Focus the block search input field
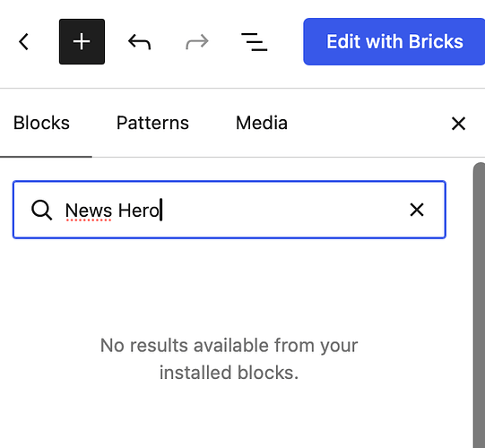 click(x=230, y=210)
